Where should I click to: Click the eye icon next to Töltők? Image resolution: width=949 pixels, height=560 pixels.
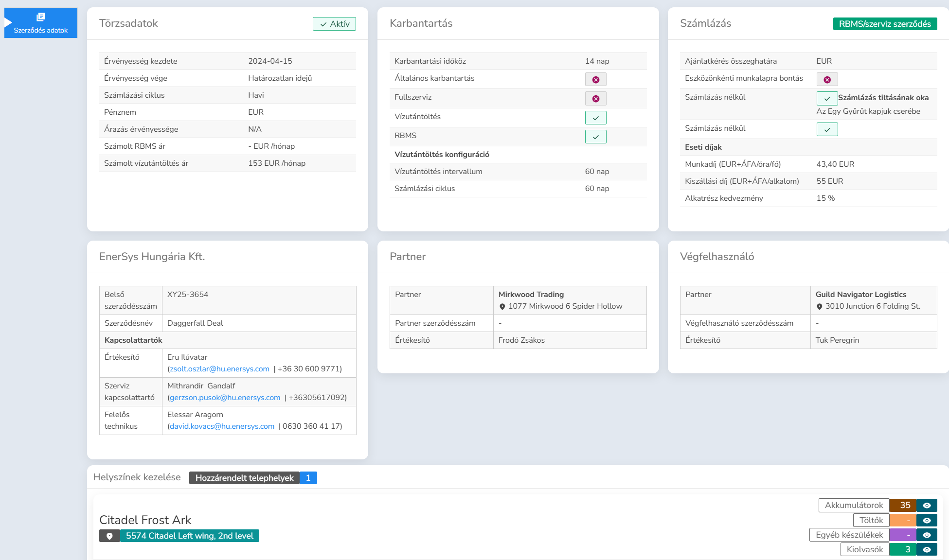point(927,521)
